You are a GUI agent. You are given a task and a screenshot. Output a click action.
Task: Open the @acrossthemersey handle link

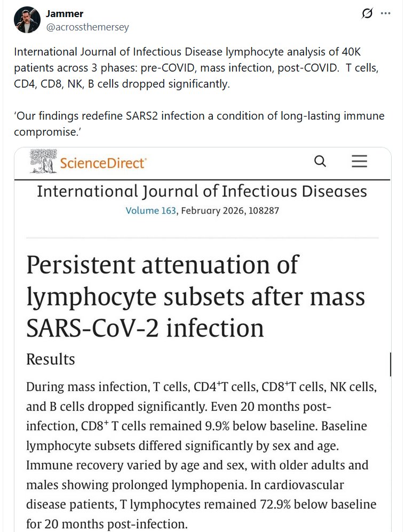tap(88, 27)
